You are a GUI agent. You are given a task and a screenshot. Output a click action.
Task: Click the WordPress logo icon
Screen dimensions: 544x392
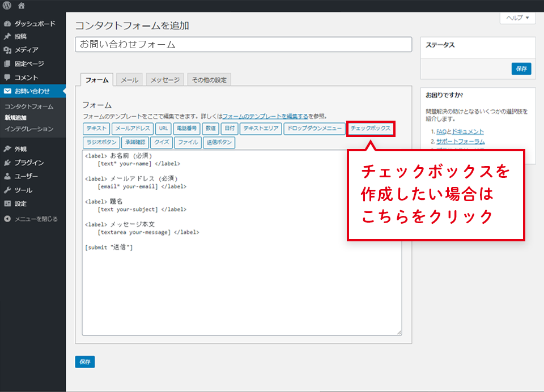(7, 6)
